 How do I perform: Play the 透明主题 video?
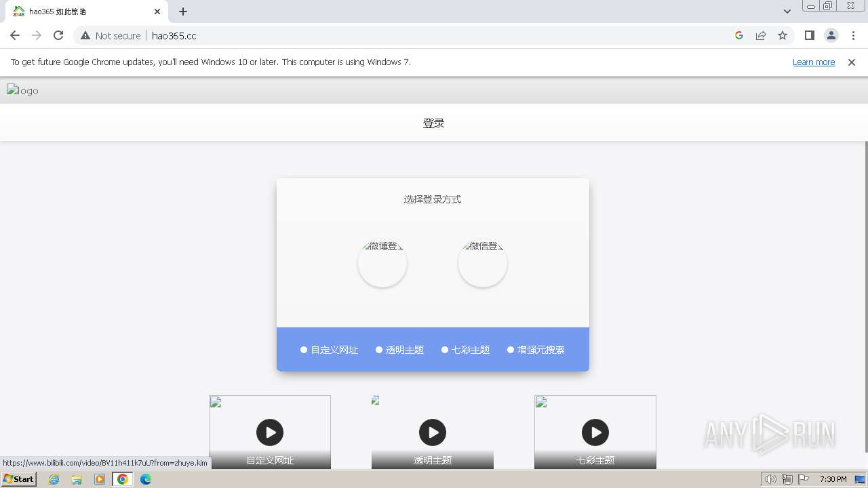pyautogui.click(x=433, y=432)
